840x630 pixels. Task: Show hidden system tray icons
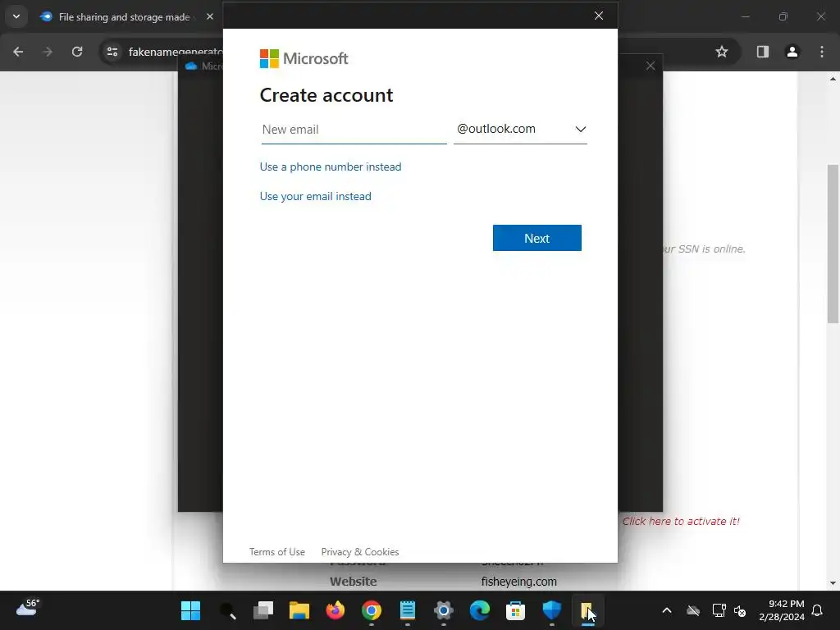pyautogui.click(x=667, y=610)
